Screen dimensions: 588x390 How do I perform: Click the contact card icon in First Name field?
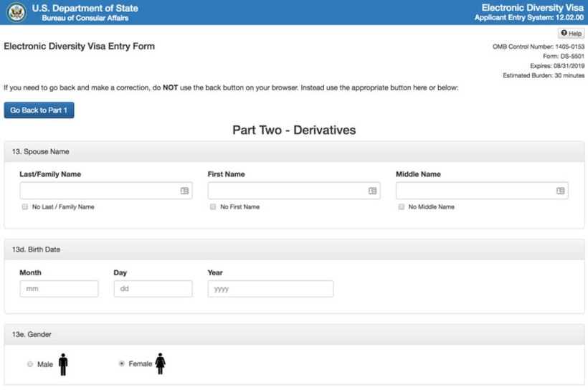[372, 191]
